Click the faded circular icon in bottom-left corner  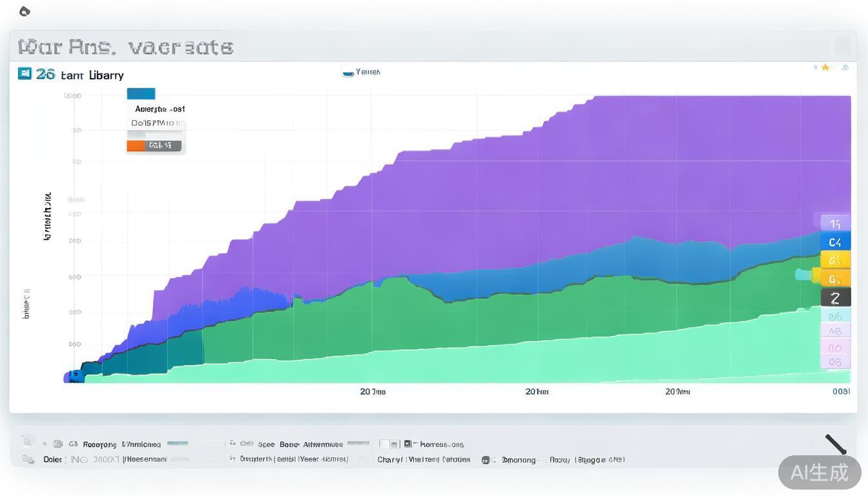[27, 442]
